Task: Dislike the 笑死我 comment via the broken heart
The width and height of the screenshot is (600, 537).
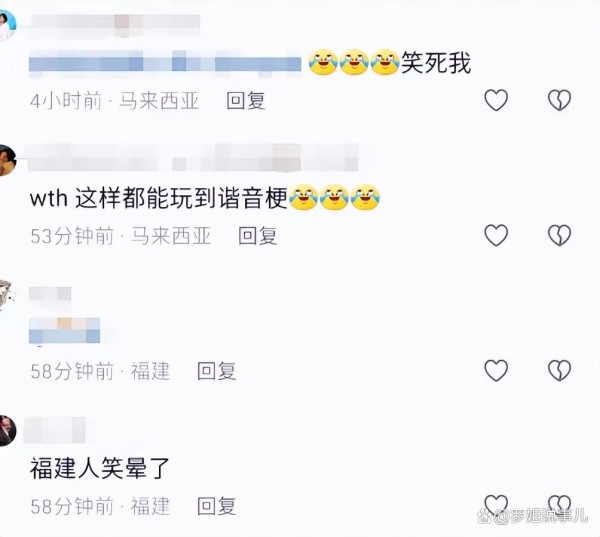Action: coord(559,100)
